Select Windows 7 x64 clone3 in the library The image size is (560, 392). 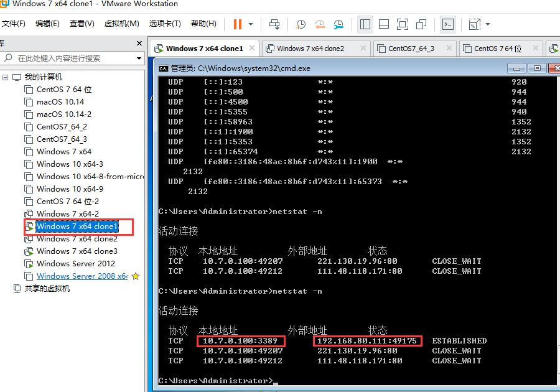coord(77,251)
